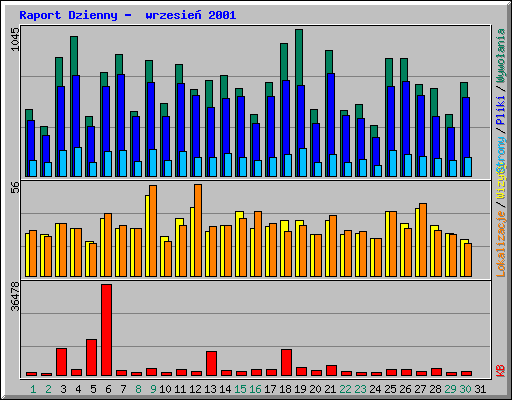Click the "1045" axis value
This screenshot has height=400, width=512.
15,39
